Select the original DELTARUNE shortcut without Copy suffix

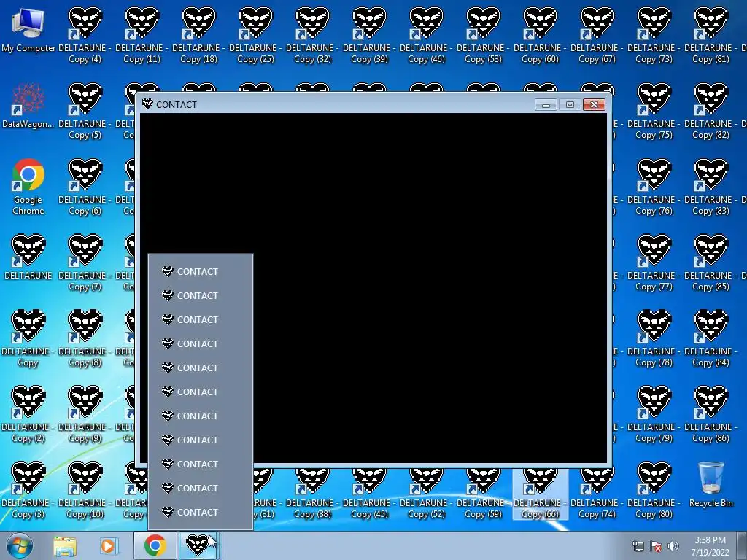coord(28,257)
